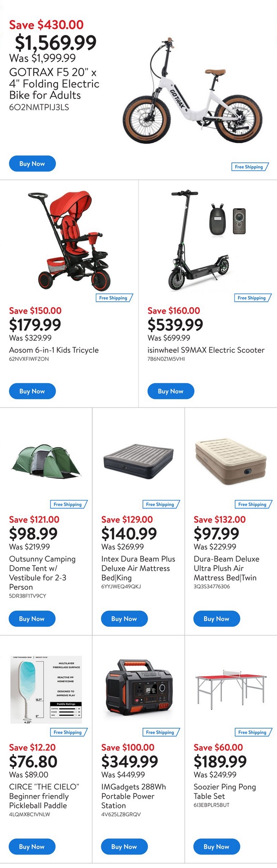Open the GOTRAX folding electric bike image

192,92
